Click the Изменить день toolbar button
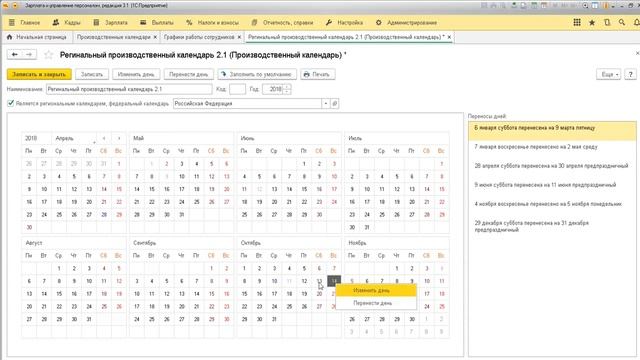640x360 pixels. (x=136, y=74)
